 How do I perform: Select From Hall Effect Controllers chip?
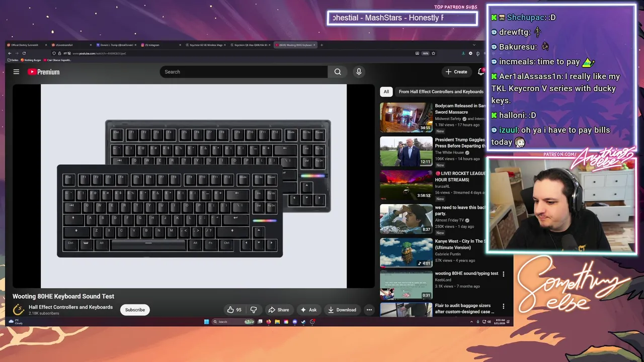click(x=441, y=92)
